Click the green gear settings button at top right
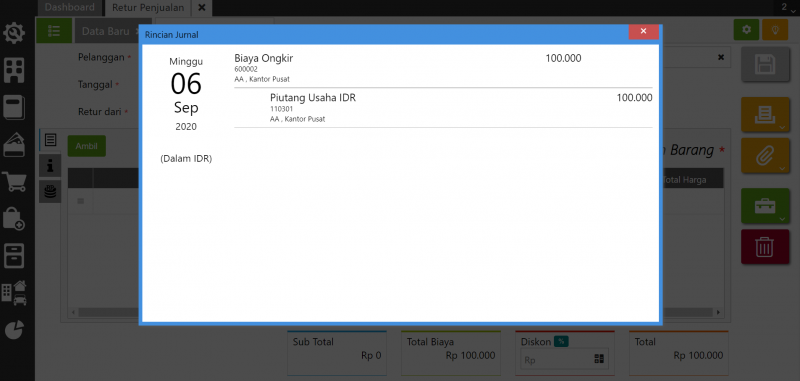This screenshot has width=800, height=381. [746, 30]
